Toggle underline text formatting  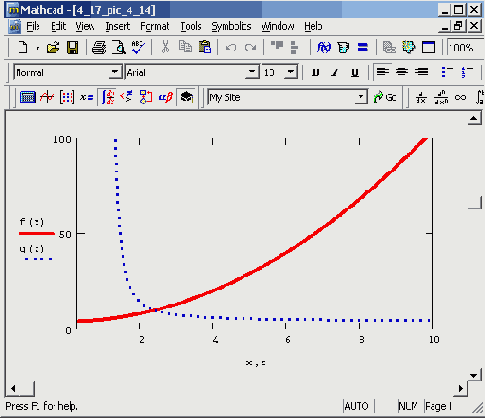(x=355, y=72)
